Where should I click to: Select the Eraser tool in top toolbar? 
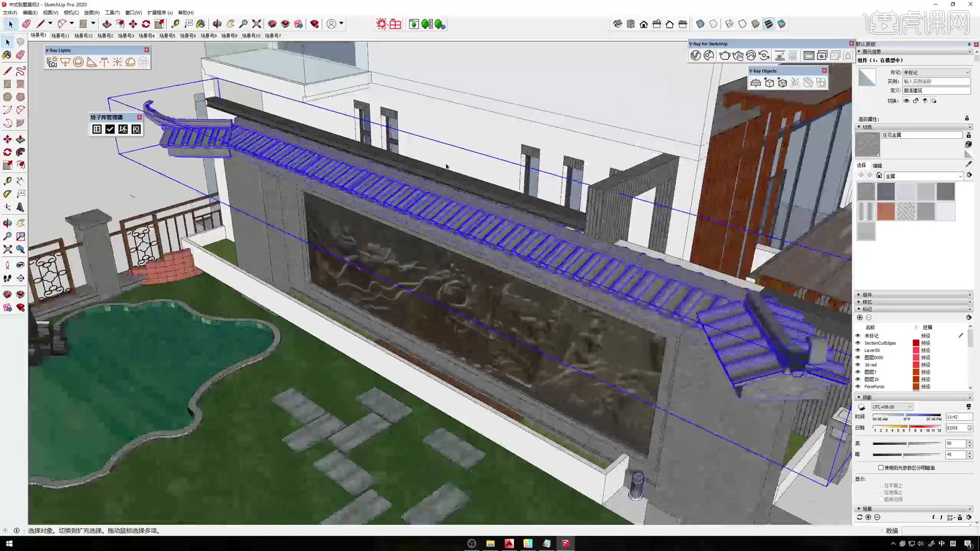pyautogui.click(x=27, y=24)
